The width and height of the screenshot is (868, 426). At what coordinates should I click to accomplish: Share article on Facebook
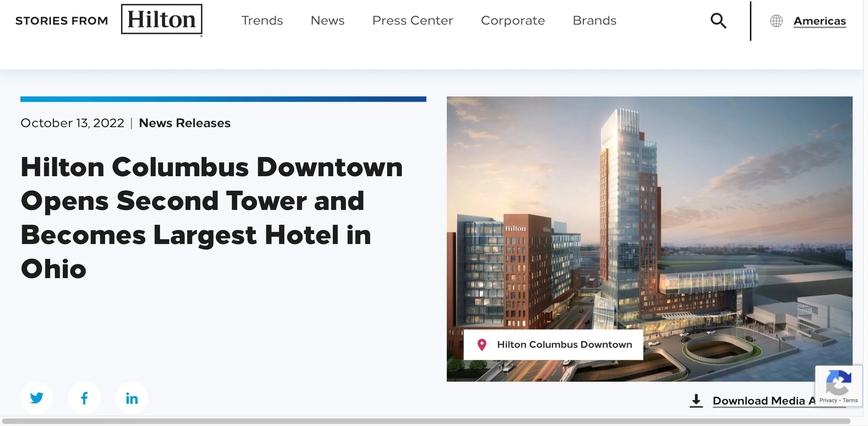point(84,398)
